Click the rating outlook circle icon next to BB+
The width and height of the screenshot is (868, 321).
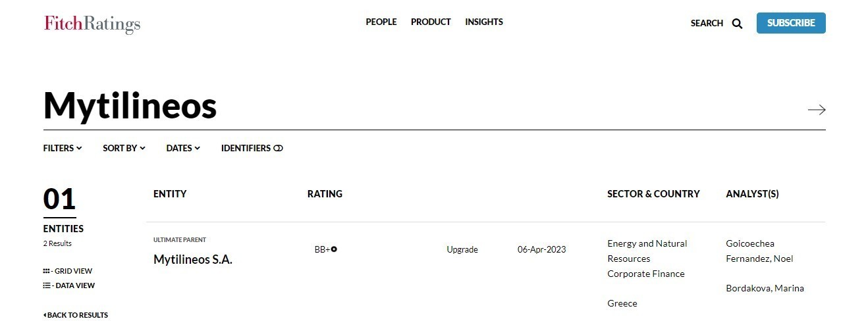point(334,249)
